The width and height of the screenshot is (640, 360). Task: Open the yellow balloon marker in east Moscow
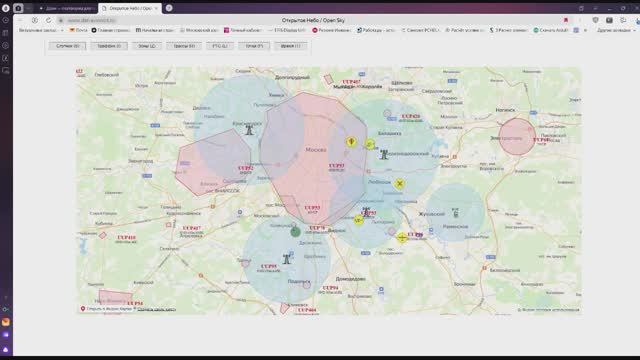(351, 142)
